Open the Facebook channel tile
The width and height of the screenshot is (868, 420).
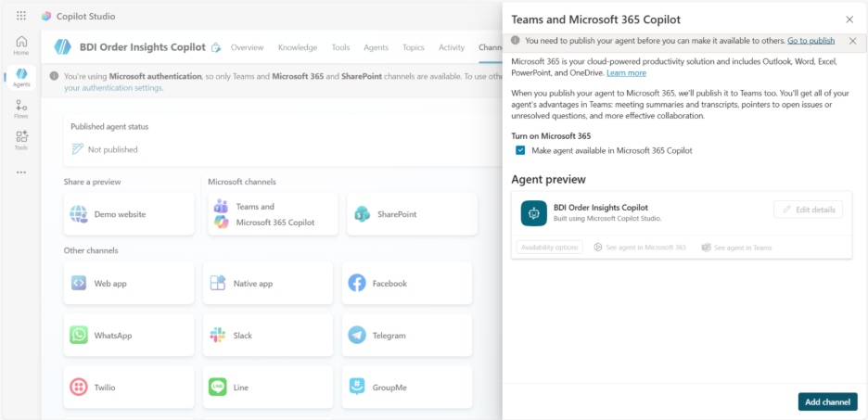tap(407, 284)
